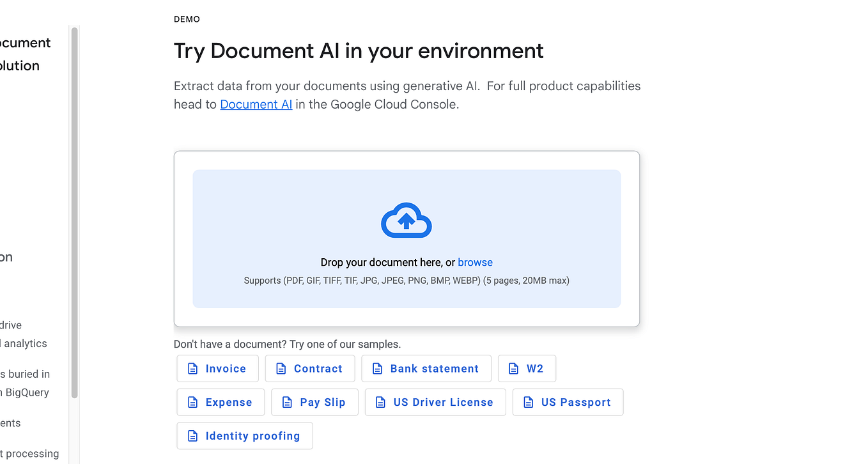Select the Pay Slip sample
Screen dimensions: 868x464
click(x=314, y=402)
